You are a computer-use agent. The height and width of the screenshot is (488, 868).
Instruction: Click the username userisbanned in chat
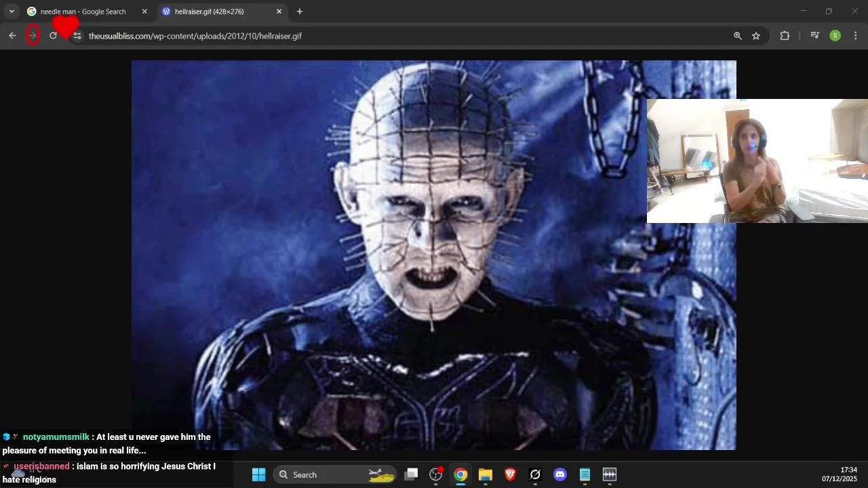(41, 466)
